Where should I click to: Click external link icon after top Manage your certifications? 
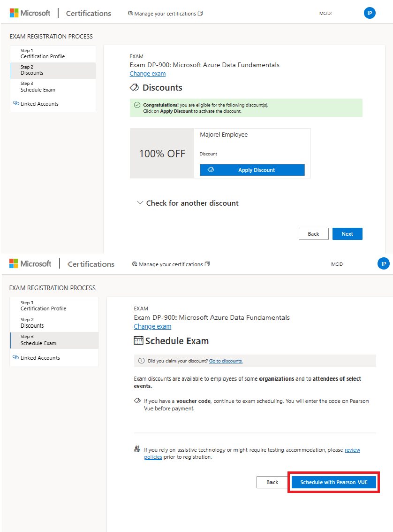200,13
